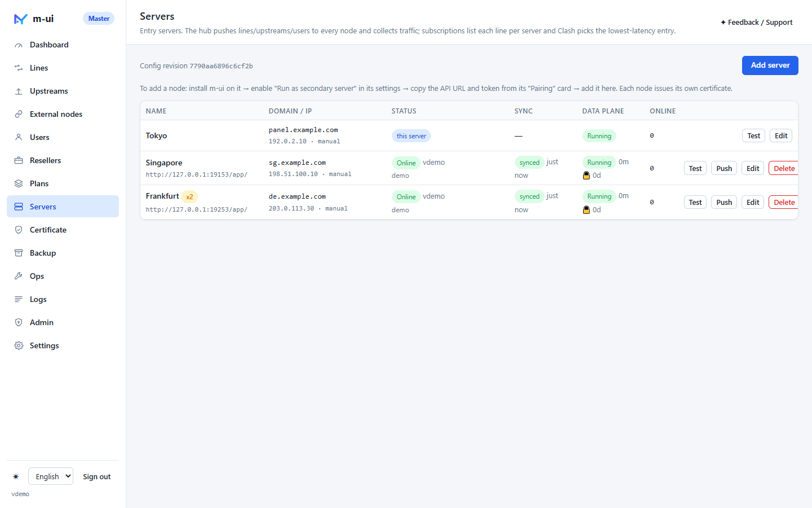Select config revision hash 7790aa6896c6cf2b

pos(221,66)
